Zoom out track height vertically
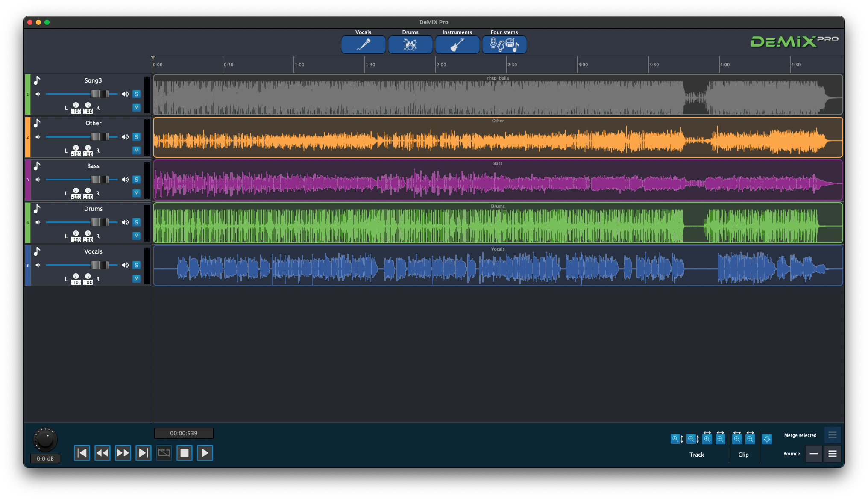Image resolution: width=868 pixels, height=499 pixels. [693, 439]
